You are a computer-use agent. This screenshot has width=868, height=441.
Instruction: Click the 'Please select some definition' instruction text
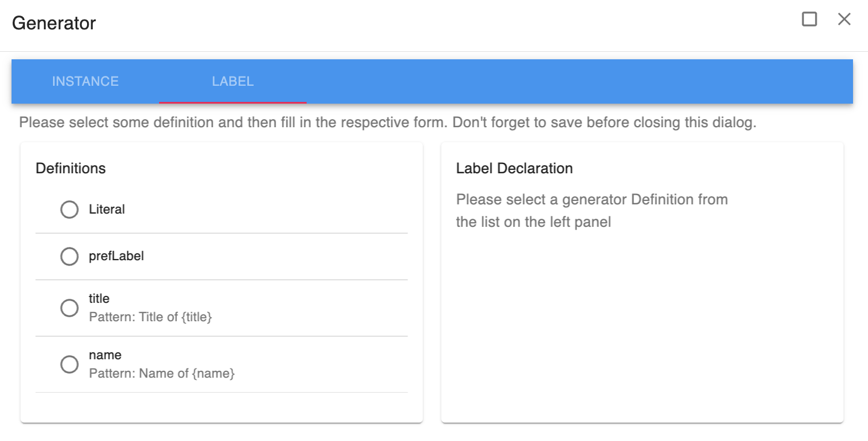click(x=387, y=123)
